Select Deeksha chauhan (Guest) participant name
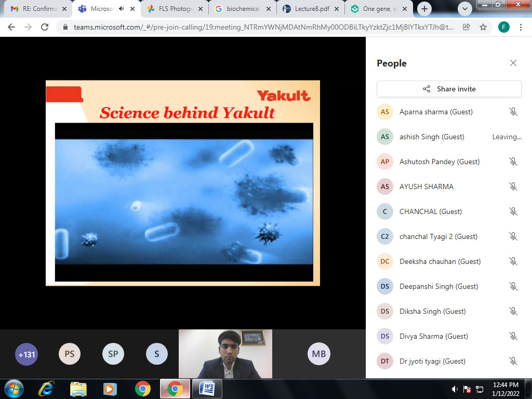 [x=440, y=261]
